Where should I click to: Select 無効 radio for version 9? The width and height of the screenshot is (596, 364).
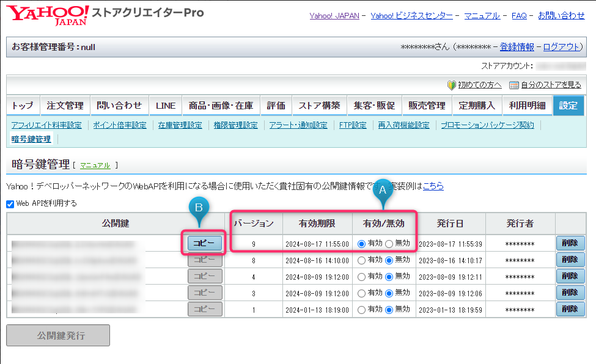(389, 244)
